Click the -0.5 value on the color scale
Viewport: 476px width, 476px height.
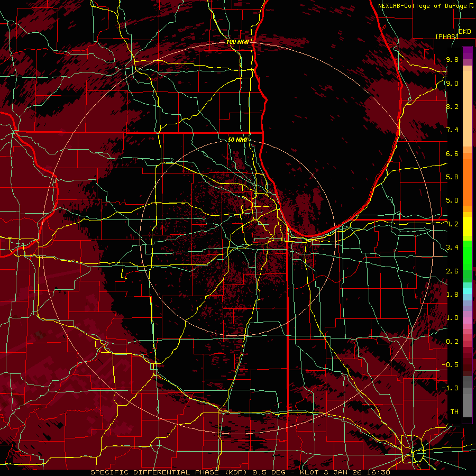451,365
